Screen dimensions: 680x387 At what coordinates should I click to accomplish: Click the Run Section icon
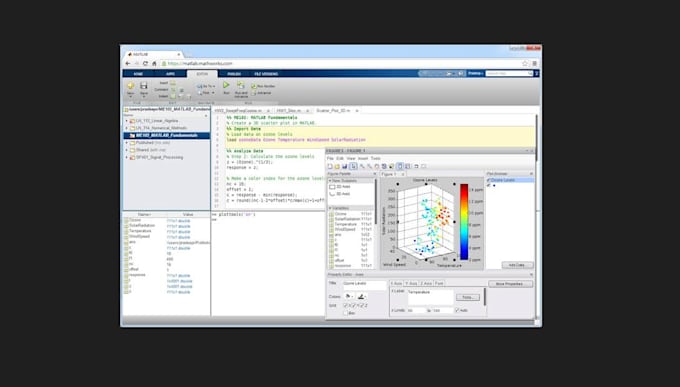[x=254, y=86]
